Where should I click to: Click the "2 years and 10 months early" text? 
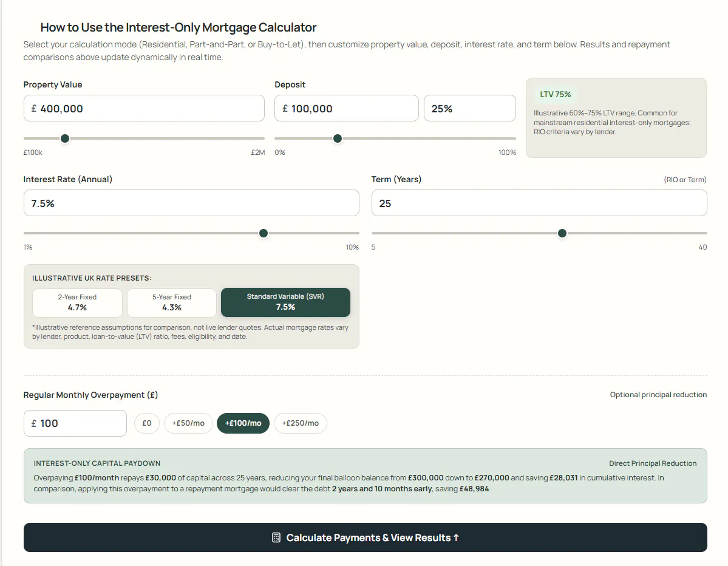(x=382, y=489)
